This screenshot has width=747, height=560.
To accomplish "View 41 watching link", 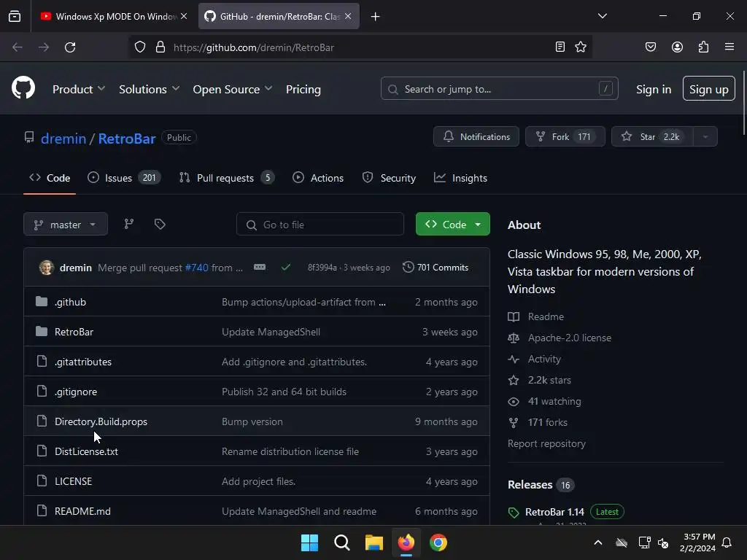I will pyautogui.click(x=554, y=402).
